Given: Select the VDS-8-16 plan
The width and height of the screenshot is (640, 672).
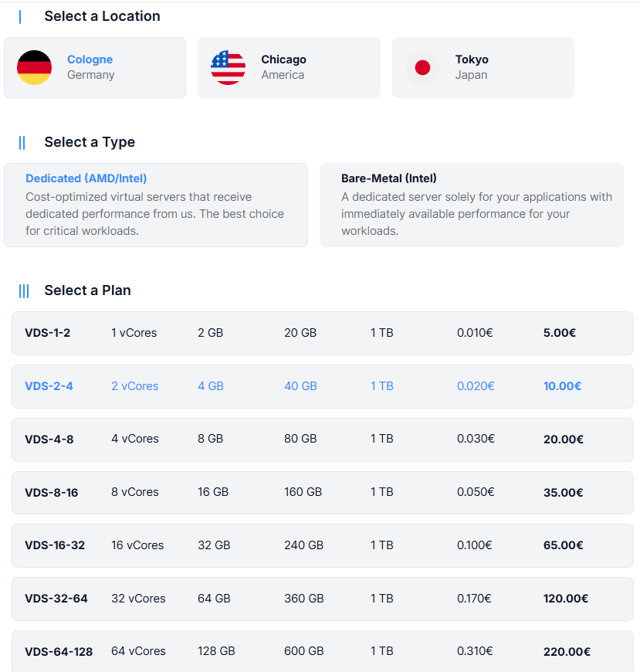Looking at the screenshot, I should coord(322,492).
